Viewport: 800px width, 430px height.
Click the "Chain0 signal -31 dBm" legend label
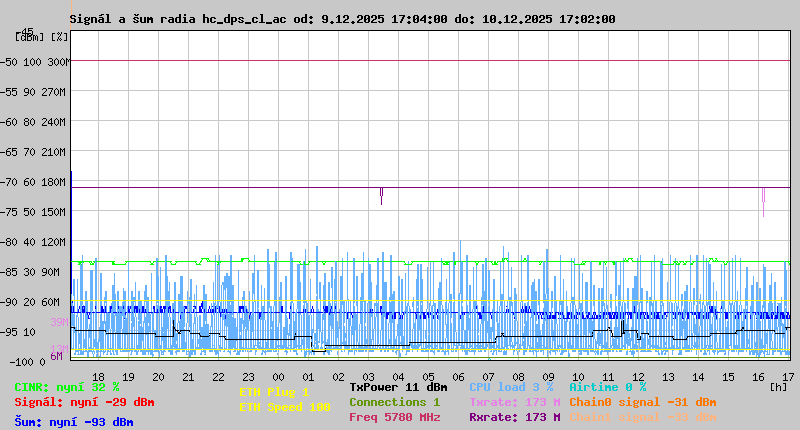pyautogui.click(x=643, y=402)
